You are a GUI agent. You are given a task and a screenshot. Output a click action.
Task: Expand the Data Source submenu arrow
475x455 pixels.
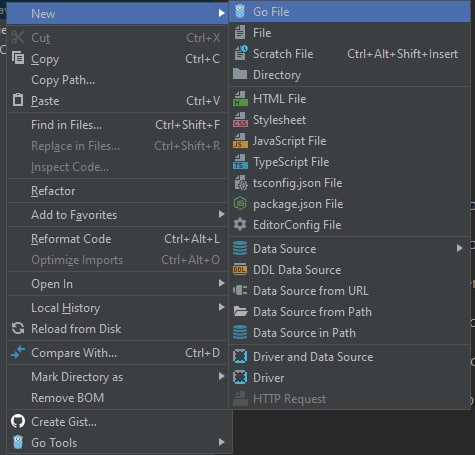coord(460,248)
